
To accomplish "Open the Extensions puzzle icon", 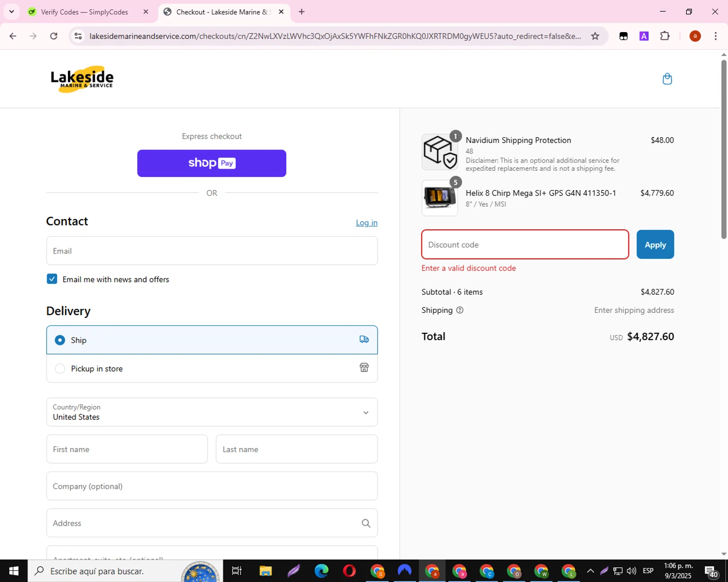I will point(665,36).
